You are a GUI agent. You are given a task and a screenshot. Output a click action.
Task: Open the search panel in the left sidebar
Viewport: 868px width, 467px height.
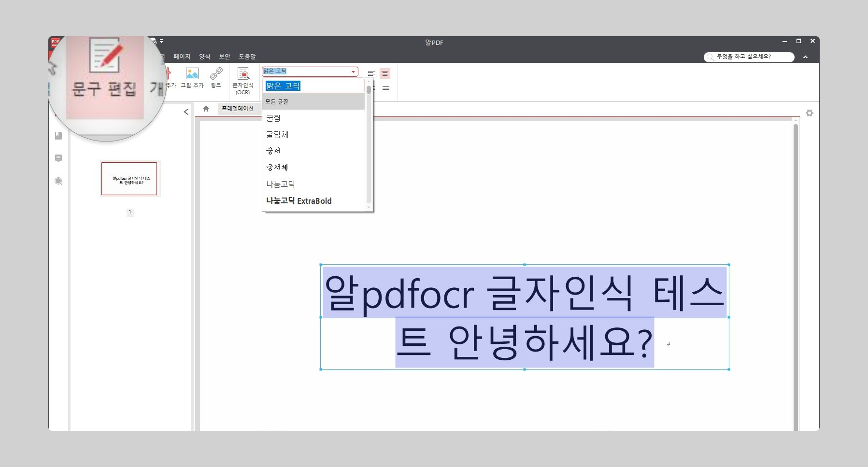(58, 181)
